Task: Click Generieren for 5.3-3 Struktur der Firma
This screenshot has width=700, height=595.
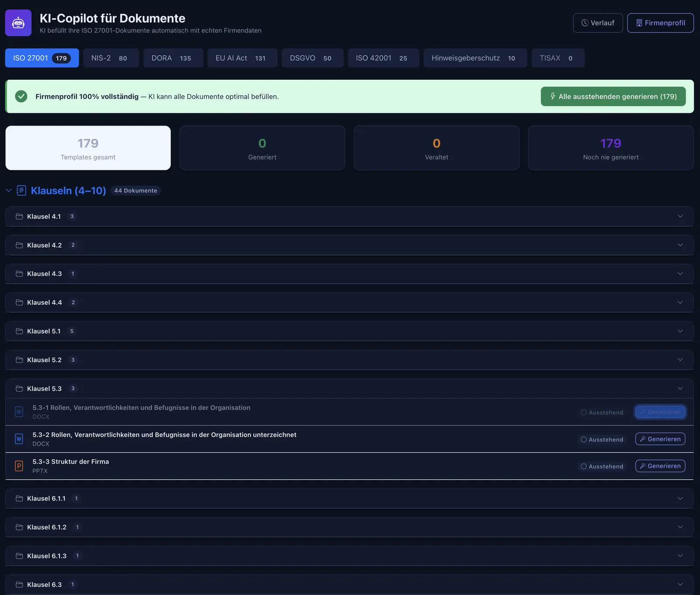Action: (x=660, y=466)
